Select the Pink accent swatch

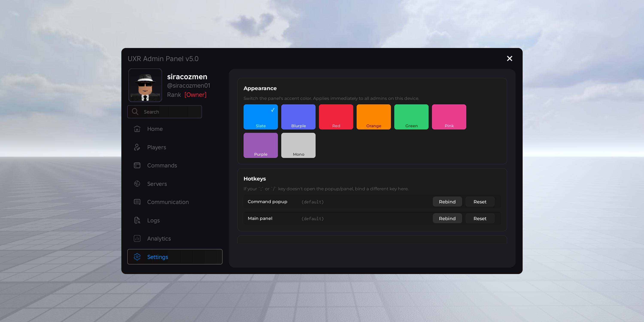[x=449, y=117]
